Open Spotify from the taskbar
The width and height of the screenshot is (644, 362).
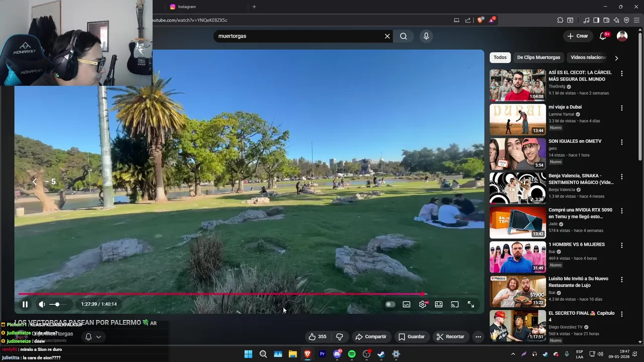(x=352, y=354)
